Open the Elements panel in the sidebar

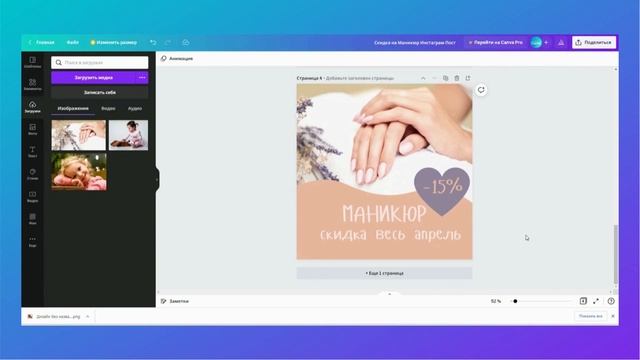tap(33, 84)
